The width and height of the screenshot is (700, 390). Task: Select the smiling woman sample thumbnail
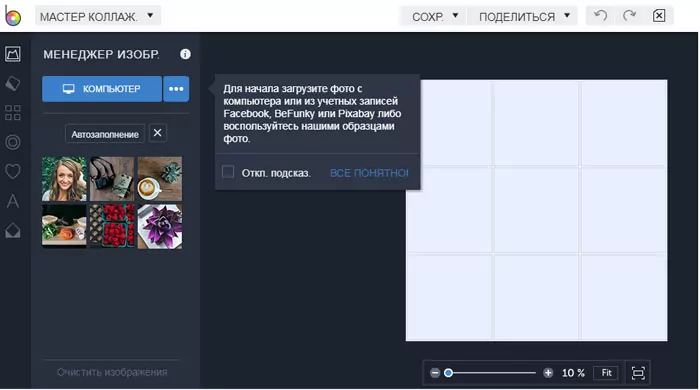(64, 179)
